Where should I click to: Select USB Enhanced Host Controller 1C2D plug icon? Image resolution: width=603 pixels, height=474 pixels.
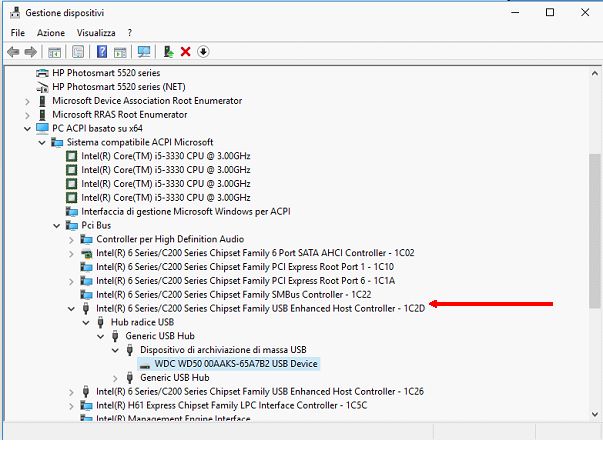[86, 308]
